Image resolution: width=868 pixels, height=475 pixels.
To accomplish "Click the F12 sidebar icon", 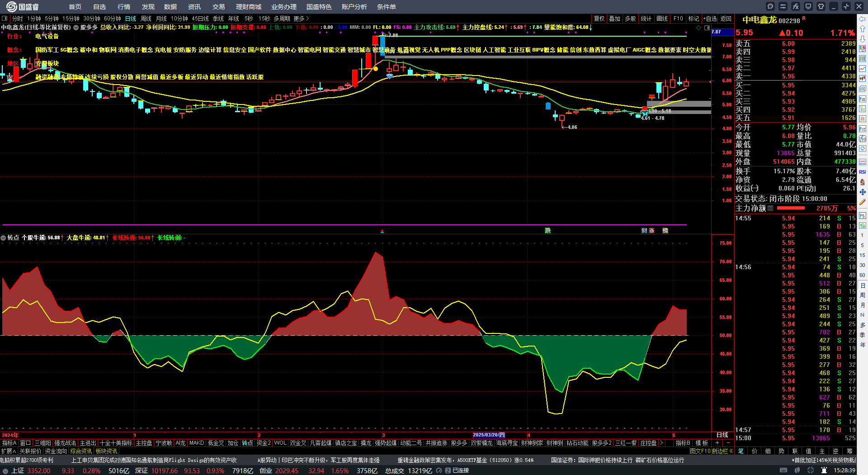I will pos(863,129).
